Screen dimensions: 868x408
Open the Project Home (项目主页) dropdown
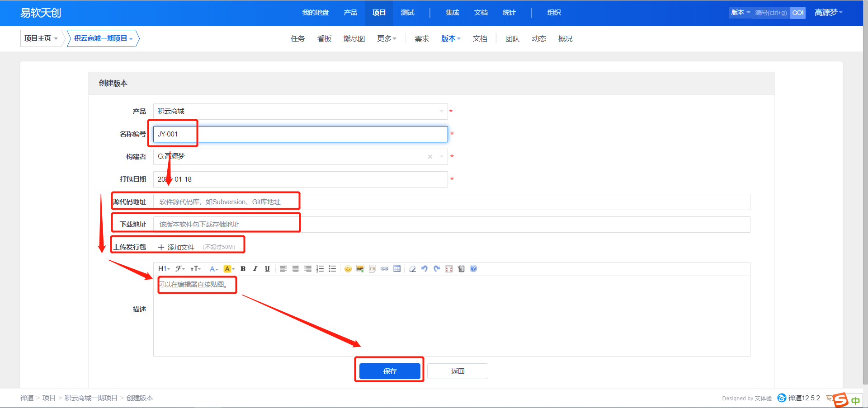pyautogui.click(x=41, y=38)
